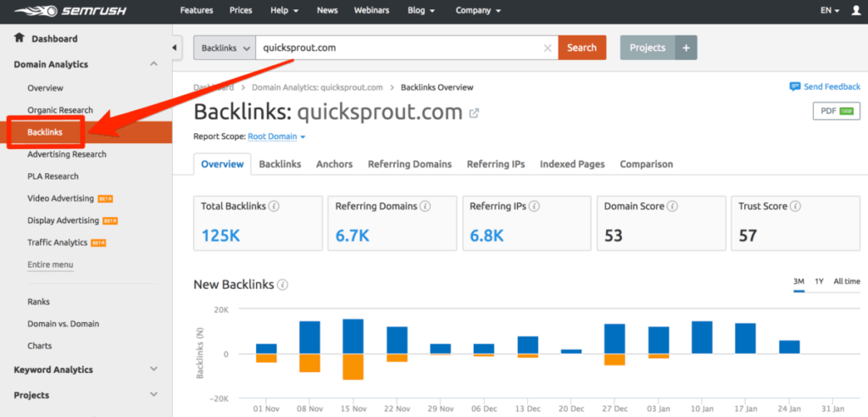Click the Send Feedback link
The height and width of the screenshot is (417, 868).
pyautogui.click(x=832, y=86)
